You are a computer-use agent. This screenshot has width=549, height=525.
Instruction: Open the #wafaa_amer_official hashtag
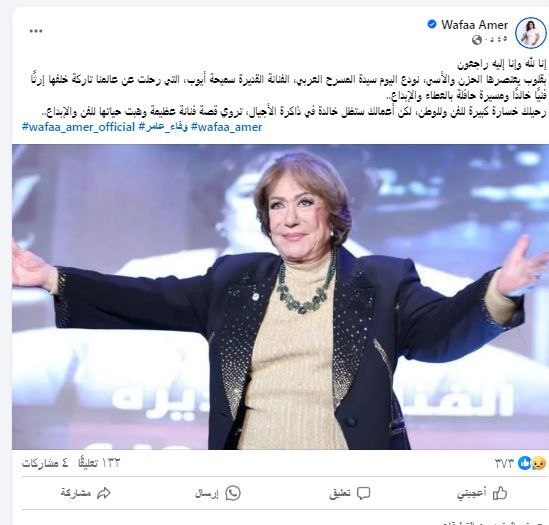[78, 127]
